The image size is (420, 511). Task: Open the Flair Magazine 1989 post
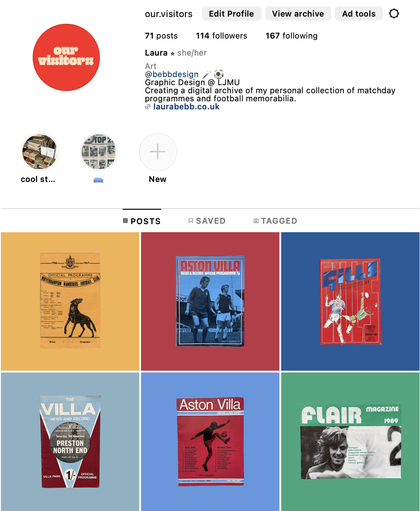350,442
